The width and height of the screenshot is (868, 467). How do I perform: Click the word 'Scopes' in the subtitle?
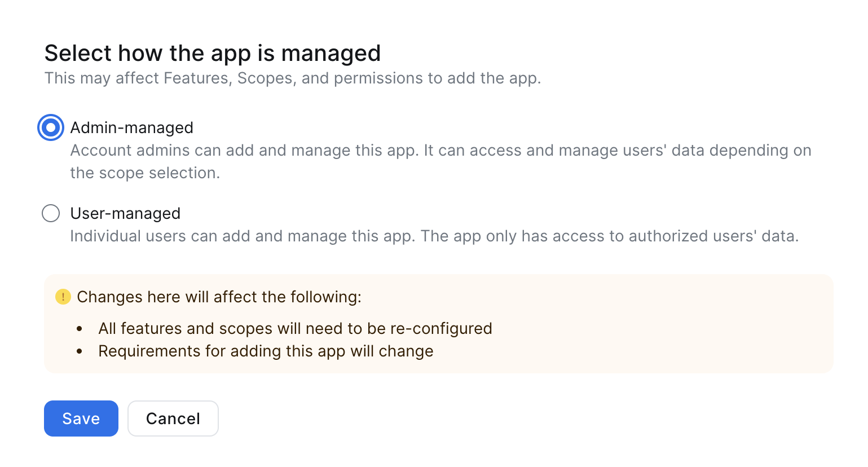point(265,78)
